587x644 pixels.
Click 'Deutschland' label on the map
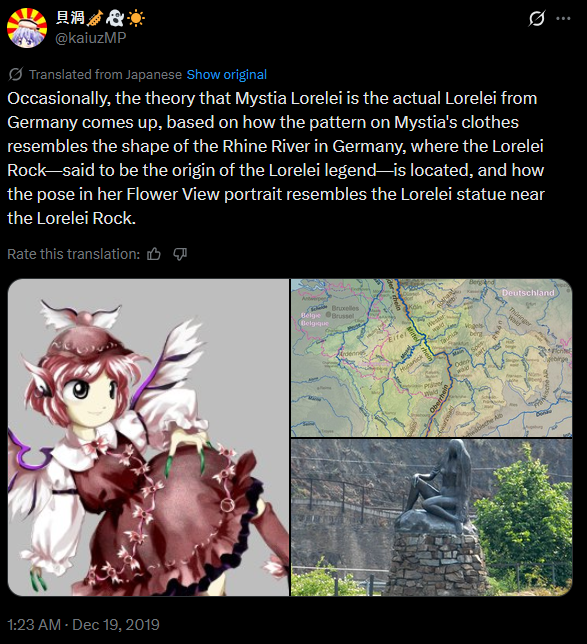[x=528, y=293]
